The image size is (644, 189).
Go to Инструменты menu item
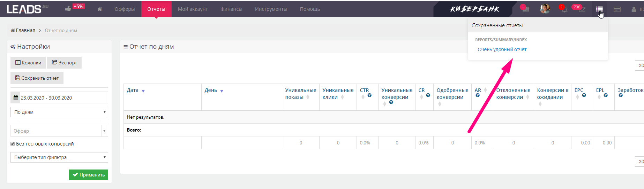(271, 9)
